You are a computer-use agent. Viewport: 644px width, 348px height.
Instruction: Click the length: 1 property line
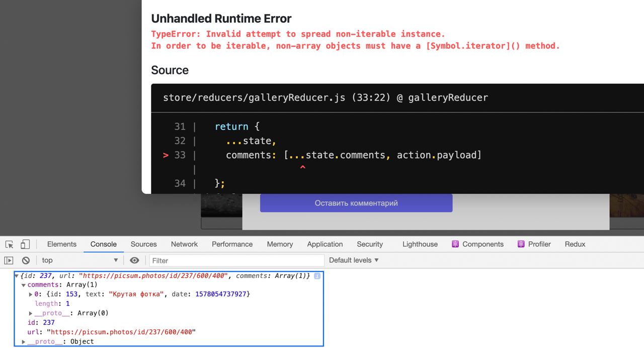coord(52,304)
